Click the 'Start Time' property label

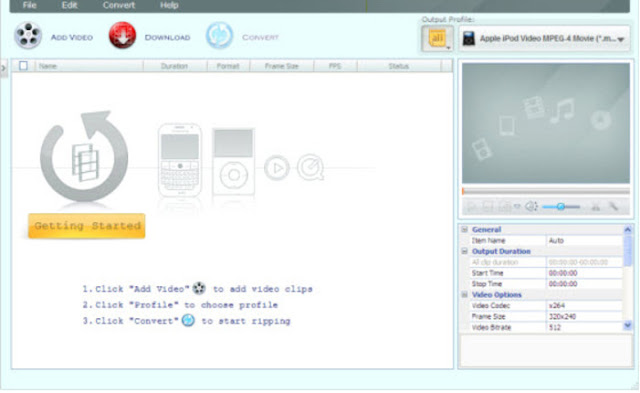[x=487, y=273]
